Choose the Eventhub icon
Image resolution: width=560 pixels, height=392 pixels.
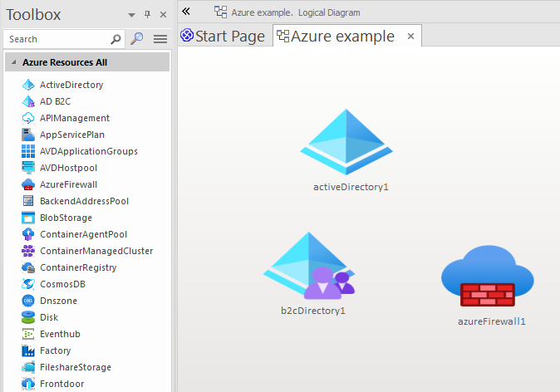coord(28,334)
